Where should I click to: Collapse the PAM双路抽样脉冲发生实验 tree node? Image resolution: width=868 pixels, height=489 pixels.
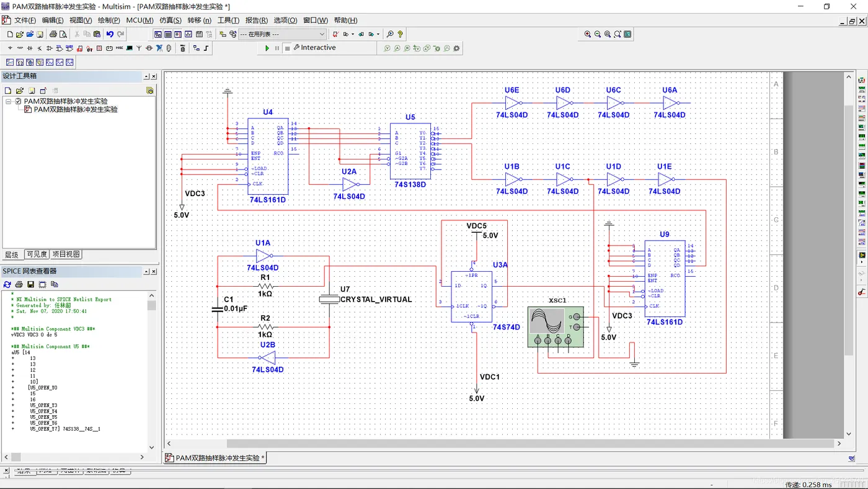pyautogui.click(x=8, y=101)
